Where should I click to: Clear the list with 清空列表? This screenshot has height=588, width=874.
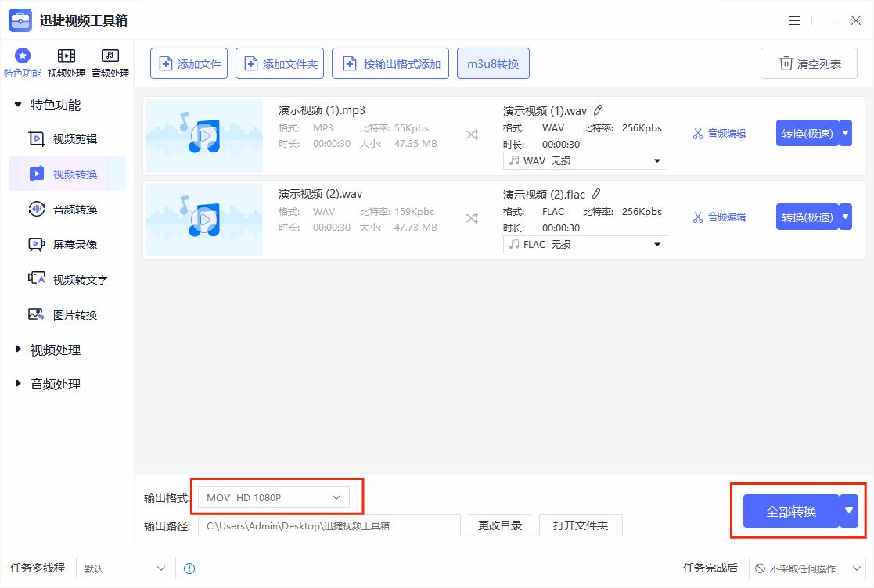[x=809, y=63]
